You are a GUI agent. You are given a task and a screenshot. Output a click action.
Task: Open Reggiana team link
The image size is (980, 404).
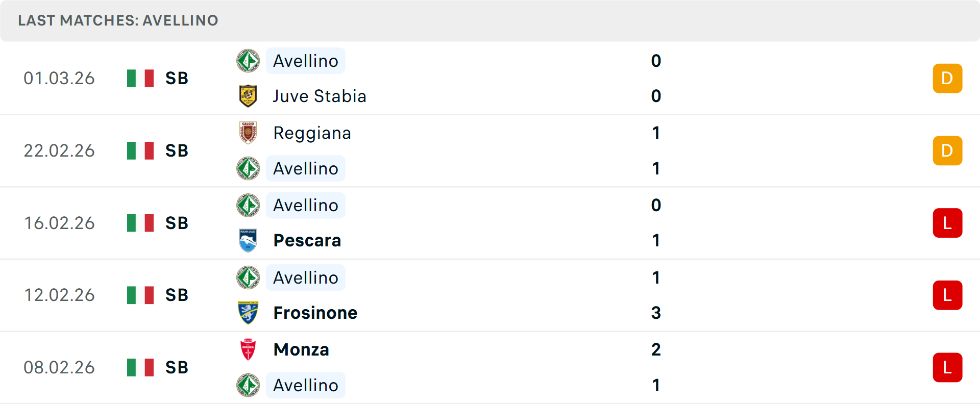(312, 133)
